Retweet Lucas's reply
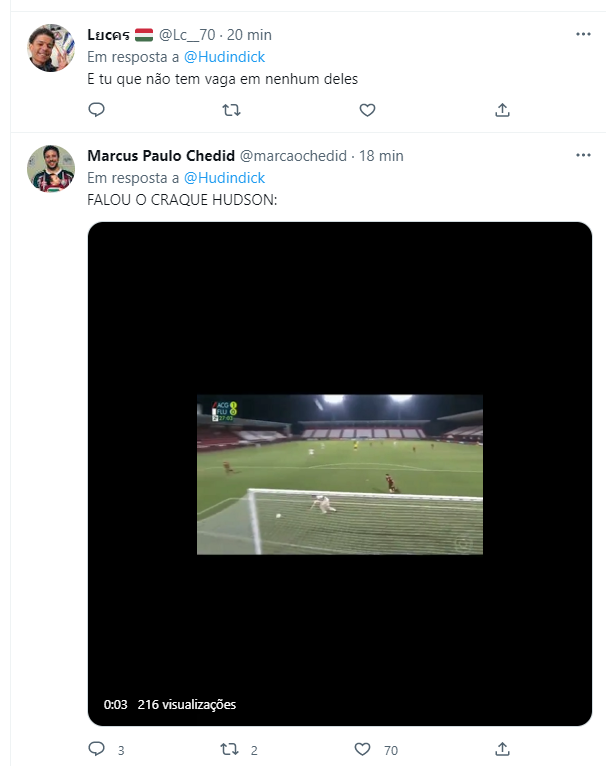This screenshot has height=766, width=606. [231, 110]
